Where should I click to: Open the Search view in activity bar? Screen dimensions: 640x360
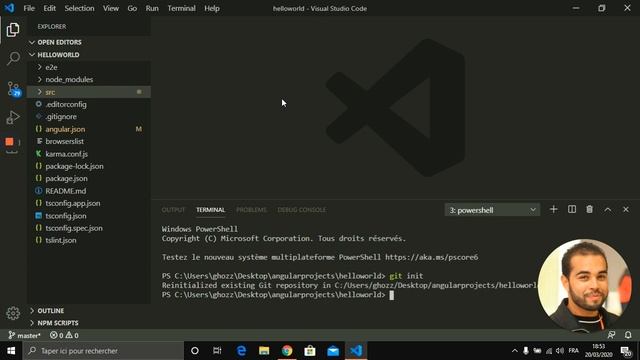(13, 58)
